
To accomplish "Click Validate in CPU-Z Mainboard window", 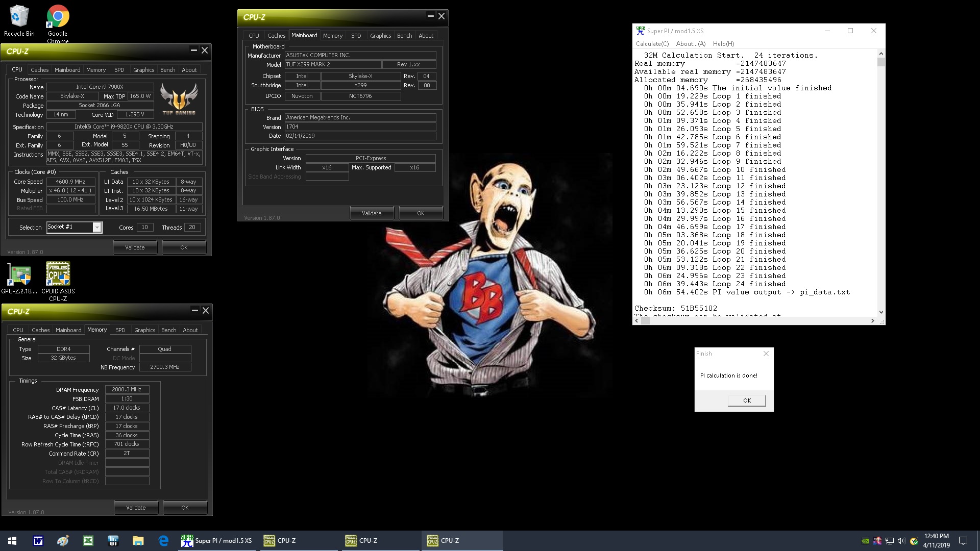I will click(372, 213).
